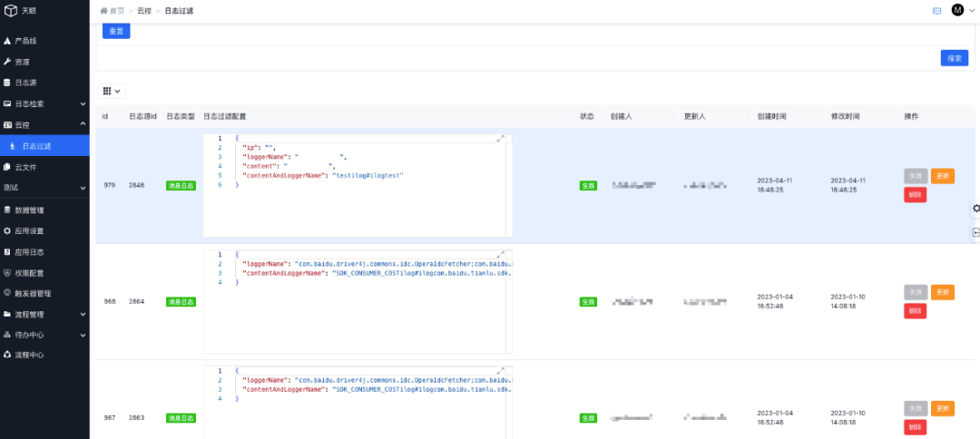The width and height of the screenshot is (980, 439).
Task: Open the 应用设置 gear item
Action: click(x=44, y=230)
